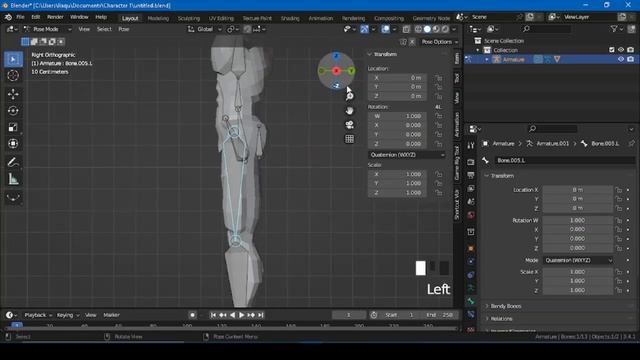Screen dimensions: 640x360
Task: Select Armature in the outliner
Action: pos(513,60)
